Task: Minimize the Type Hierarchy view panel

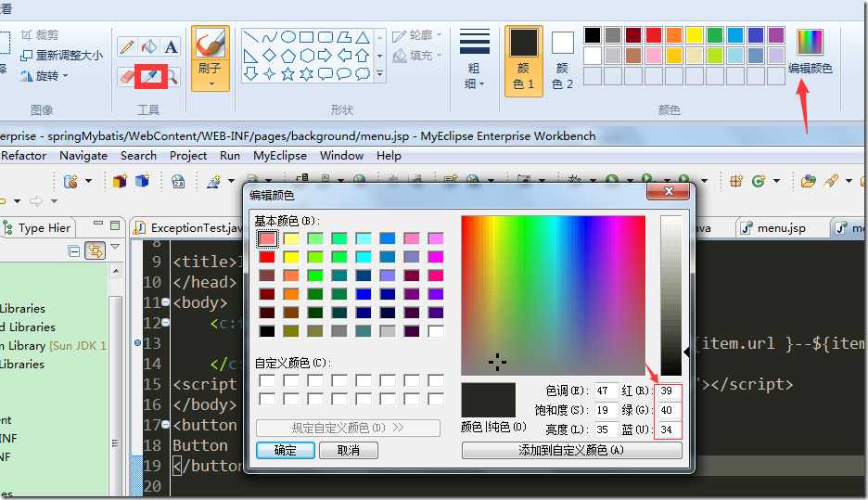Action: 98,224
